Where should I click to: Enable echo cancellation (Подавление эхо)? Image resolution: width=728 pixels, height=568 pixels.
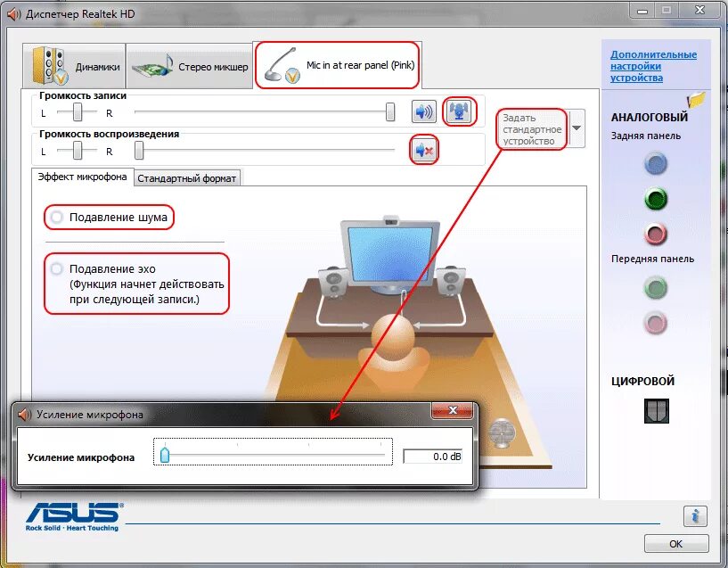(57, 268)
